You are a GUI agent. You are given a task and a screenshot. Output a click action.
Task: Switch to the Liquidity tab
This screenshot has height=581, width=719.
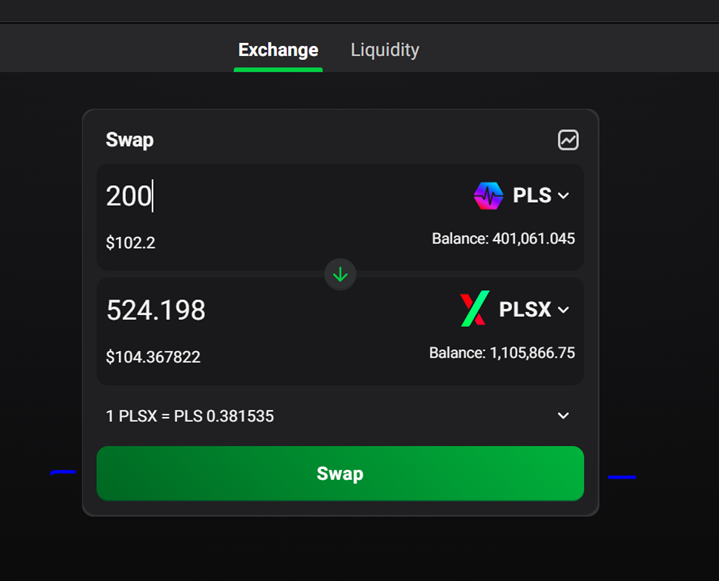tap(385, 50)
